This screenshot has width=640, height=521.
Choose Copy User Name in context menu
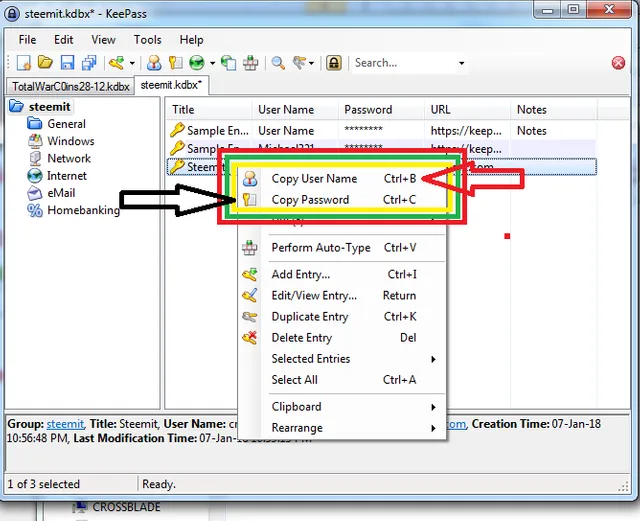point(343,179)
